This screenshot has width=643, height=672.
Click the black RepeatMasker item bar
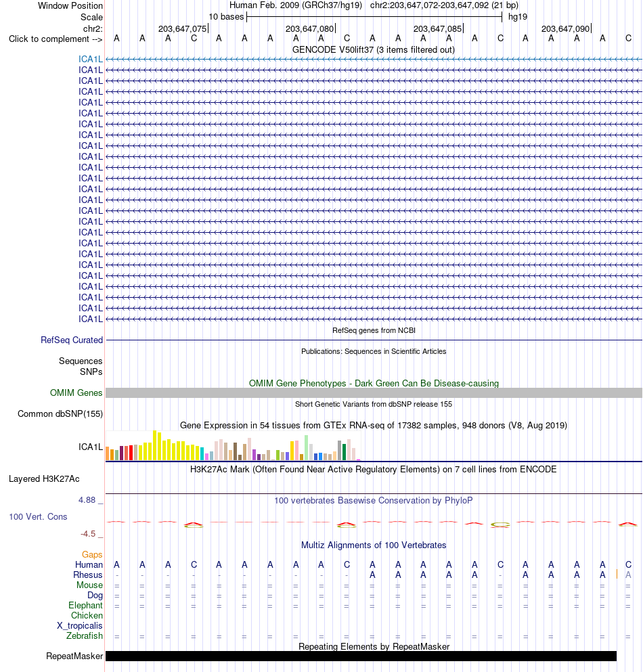[x=361, y=656]
